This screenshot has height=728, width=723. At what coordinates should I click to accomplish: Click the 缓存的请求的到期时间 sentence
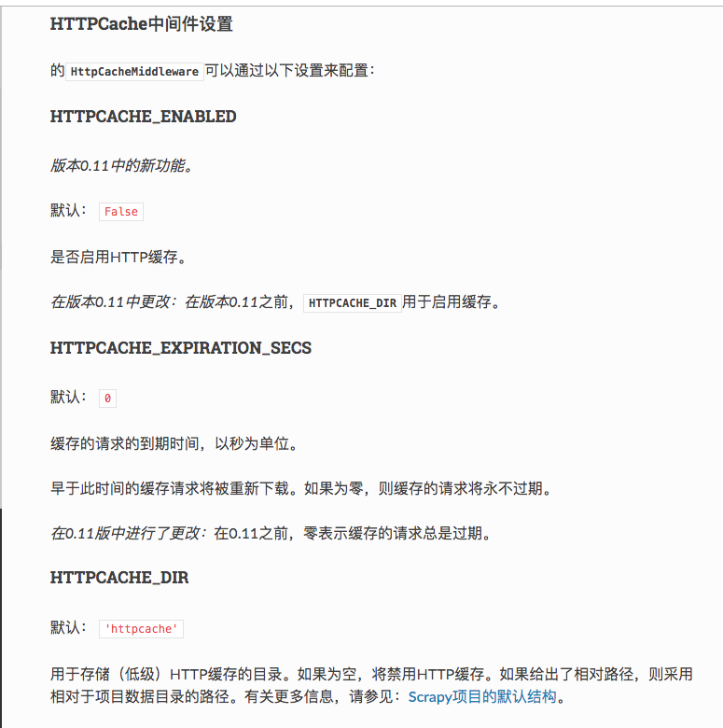click(x=174, y=443)
